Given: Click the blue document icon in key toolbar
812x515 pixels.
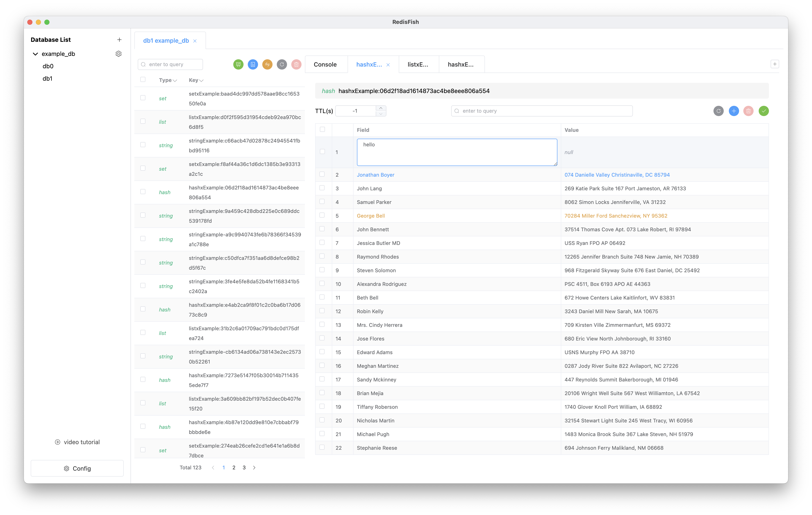Looking at the screenshot, I should click(252, 64).
